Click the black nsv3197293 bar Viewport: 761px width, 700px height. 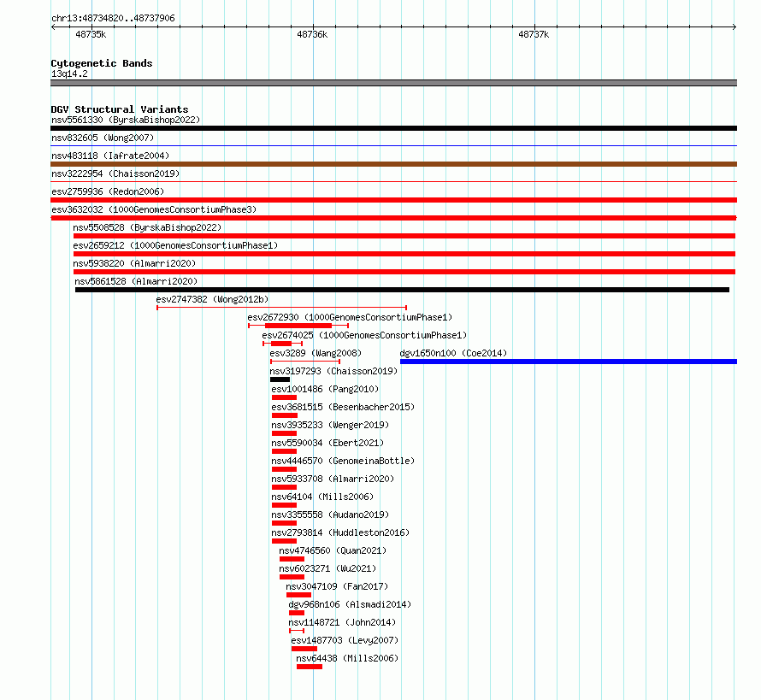click(x=280, y=379)
